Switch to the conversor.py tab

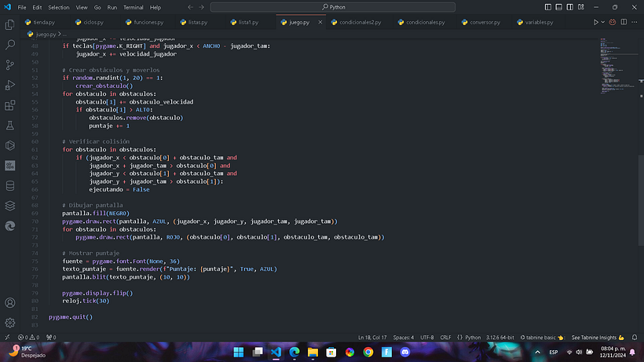pos(485,22)
